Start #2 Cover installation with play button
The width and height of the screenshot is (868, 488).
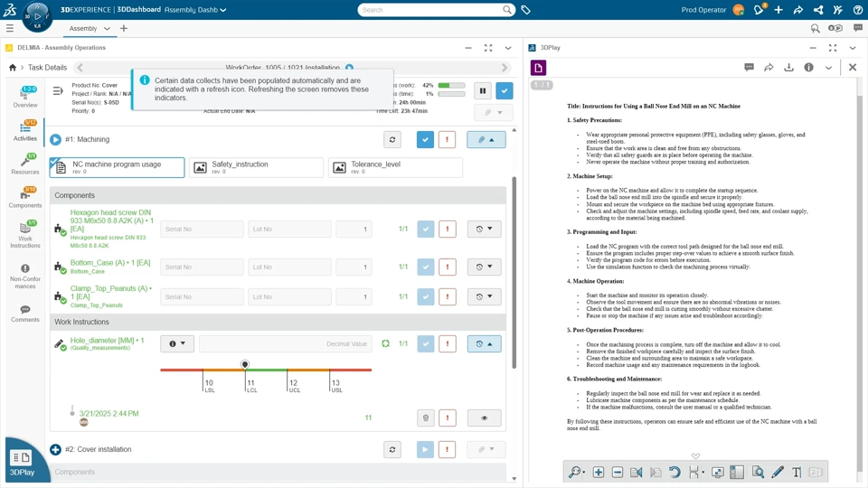click(x=425, y=449)
